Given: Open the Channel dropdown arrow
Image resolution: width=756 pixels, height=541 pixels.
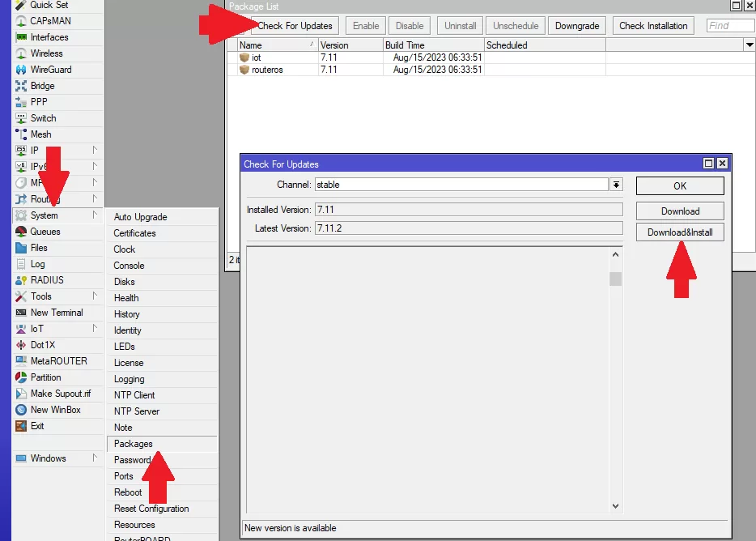Looking at the screenshot, I should [x=616, y=185].
